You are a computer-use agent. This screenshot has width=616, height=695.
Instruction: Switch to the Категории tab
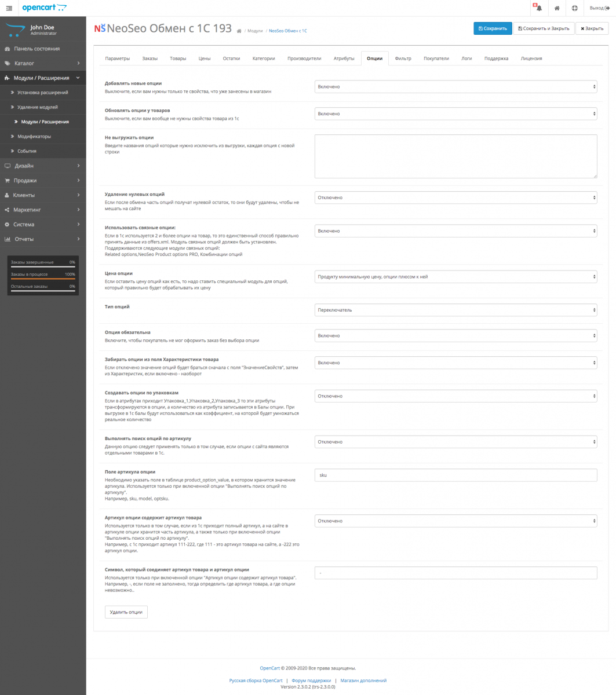click(264, 58)
